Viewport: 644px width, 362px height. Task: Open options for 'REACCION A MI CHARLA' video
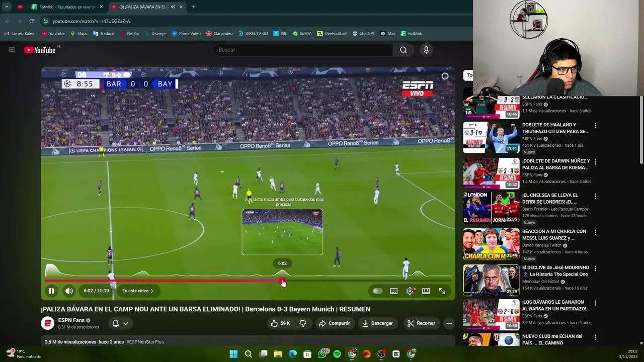(x=595, y=232)
